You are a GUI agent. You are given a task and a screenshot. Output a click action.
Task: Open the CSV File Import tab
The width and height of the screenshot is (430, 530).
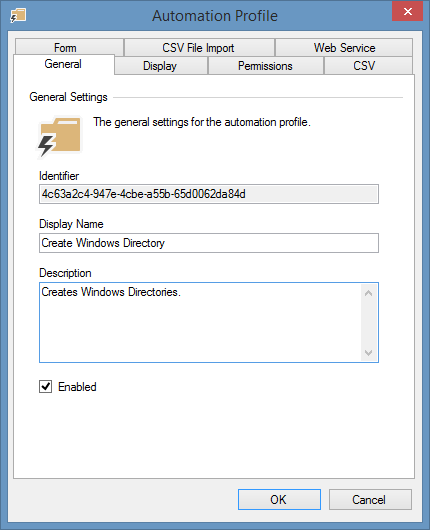pos(199,47)
